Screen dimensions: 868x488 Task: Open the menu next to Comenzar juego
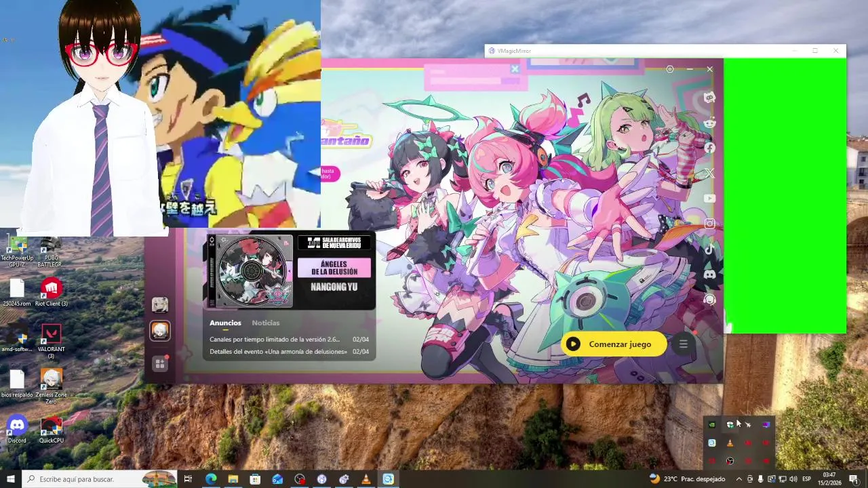[684, 344]
